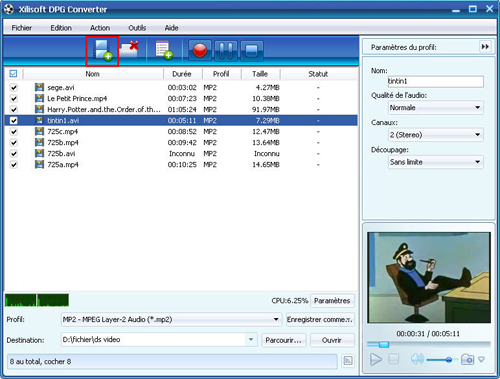Expand the Destination path dropdown
Image resolution: width=500 pixels, height=379 pixels.
(251, 340)
